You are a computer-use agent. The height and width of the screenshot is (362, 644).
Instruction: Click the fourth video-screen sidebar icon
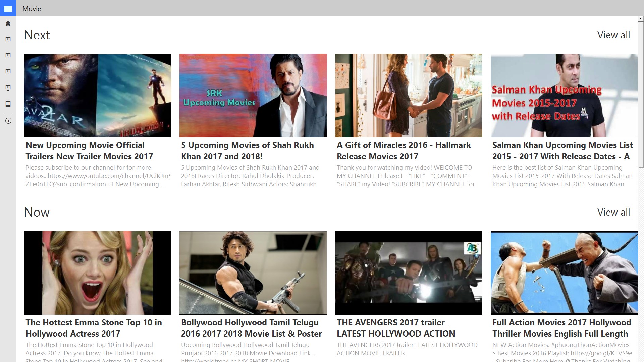(8, 88)
